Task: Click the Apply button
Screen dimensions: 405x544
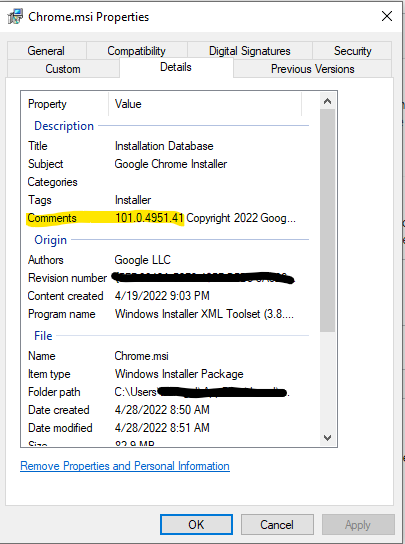Action: (x=358, y=524)
